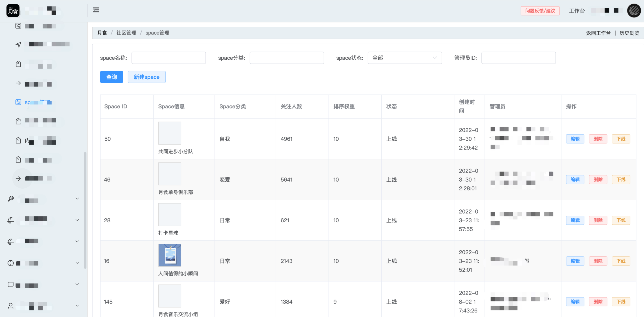Click 编辑 for space 共同进步小分队
Viewport: 644px width, 317px height.
[x=575, y=139]
